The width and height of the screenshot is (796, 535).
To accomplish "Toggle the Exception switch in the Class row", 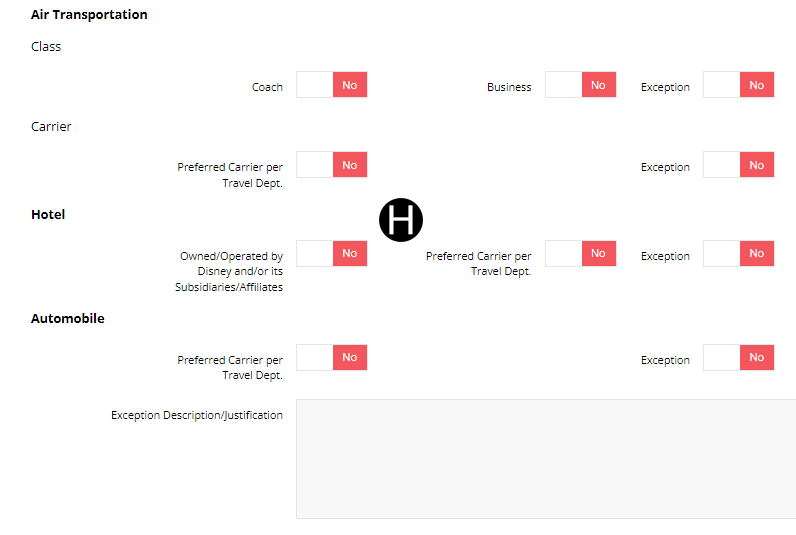I will [738, 85].
